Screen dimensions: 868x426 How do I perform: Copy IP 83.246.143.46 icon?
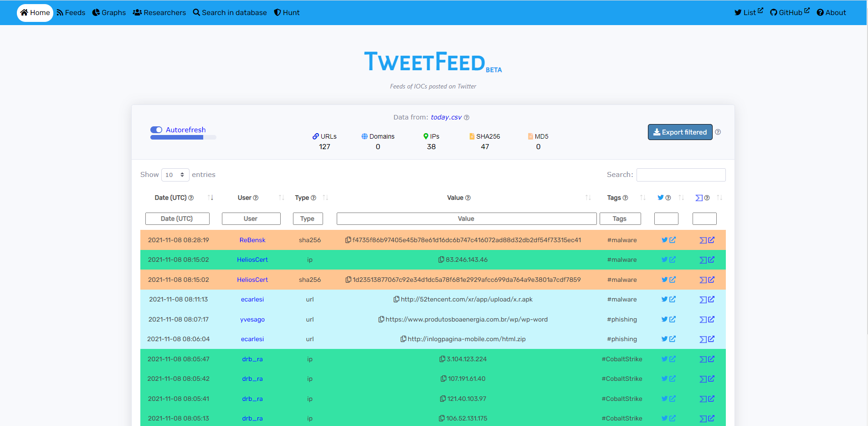(x=441, y=260)
